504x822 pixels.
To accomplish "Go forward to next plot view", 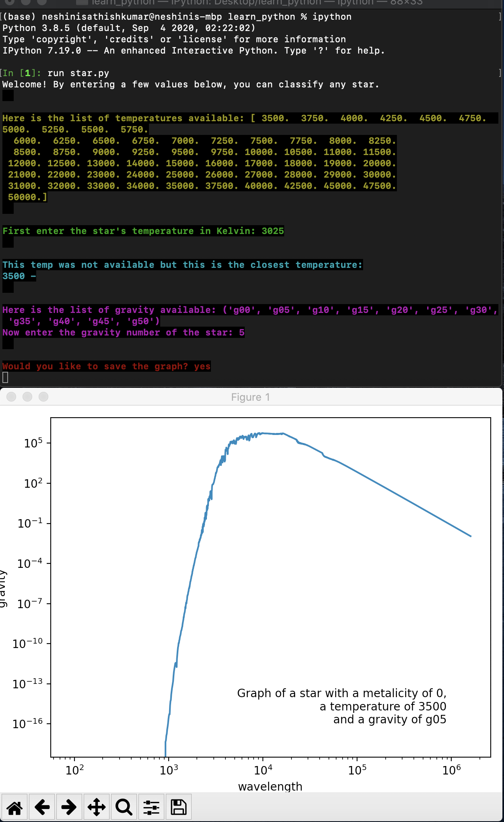I will click(69, 807).
